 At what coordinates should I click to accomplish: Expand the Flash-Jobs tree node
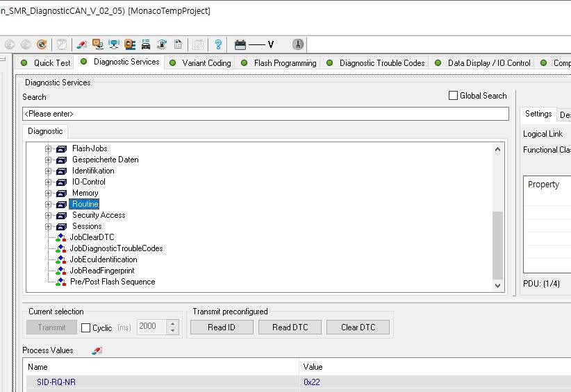(48, 148)
